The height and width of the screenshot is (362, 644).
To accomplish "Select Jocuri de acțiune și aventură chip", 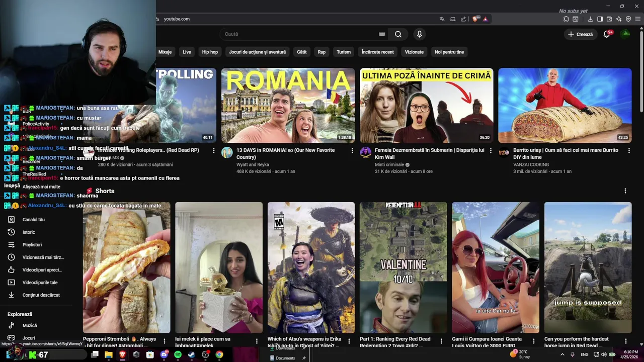I will coord(257,52).
